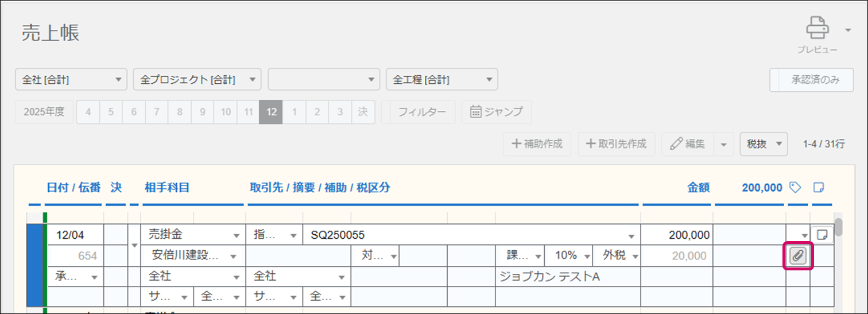
Task: Select month 12 tab
Action: pos(271,112)
